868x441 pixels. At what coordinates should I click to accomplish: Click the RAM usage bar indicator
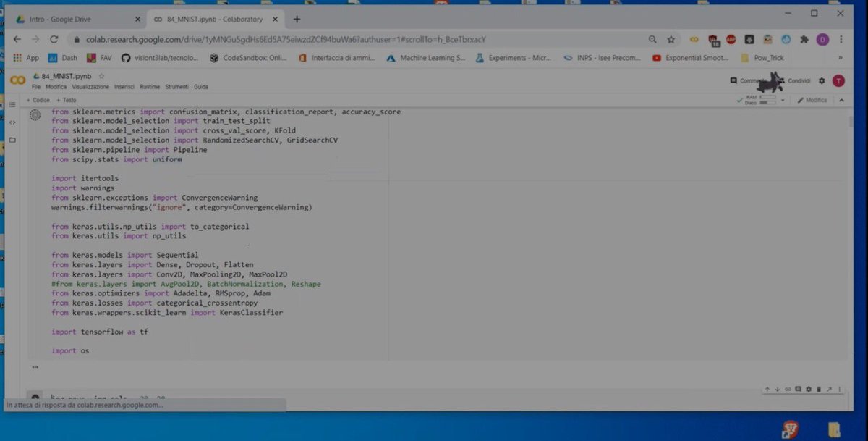767,96
